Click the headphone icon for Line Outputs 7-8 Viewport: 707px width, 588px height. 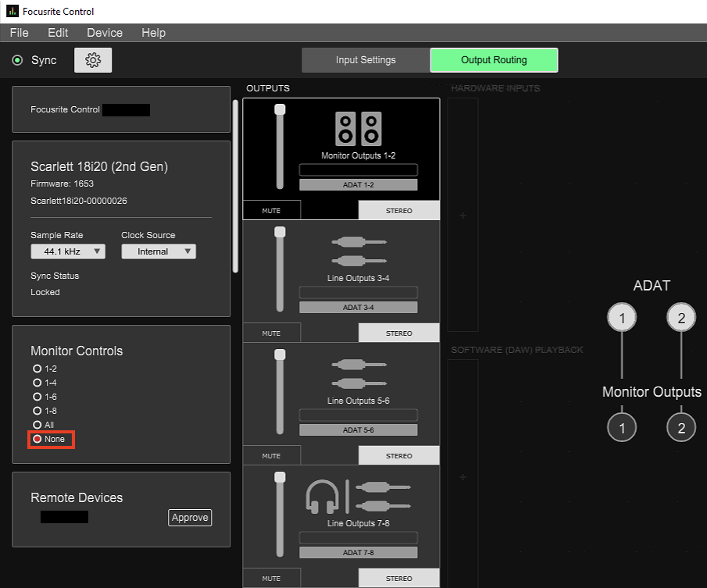point(322,497)
